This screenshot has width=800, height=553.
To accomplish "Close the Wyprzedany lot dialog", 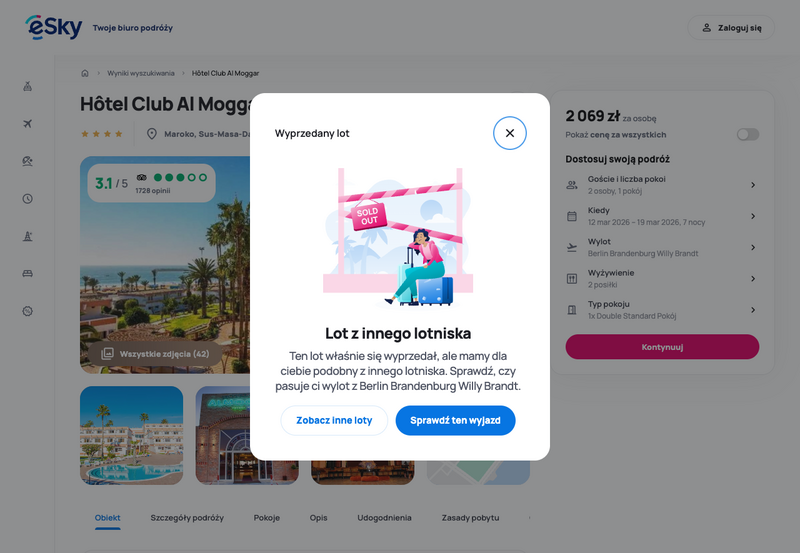I will (509, 133).
